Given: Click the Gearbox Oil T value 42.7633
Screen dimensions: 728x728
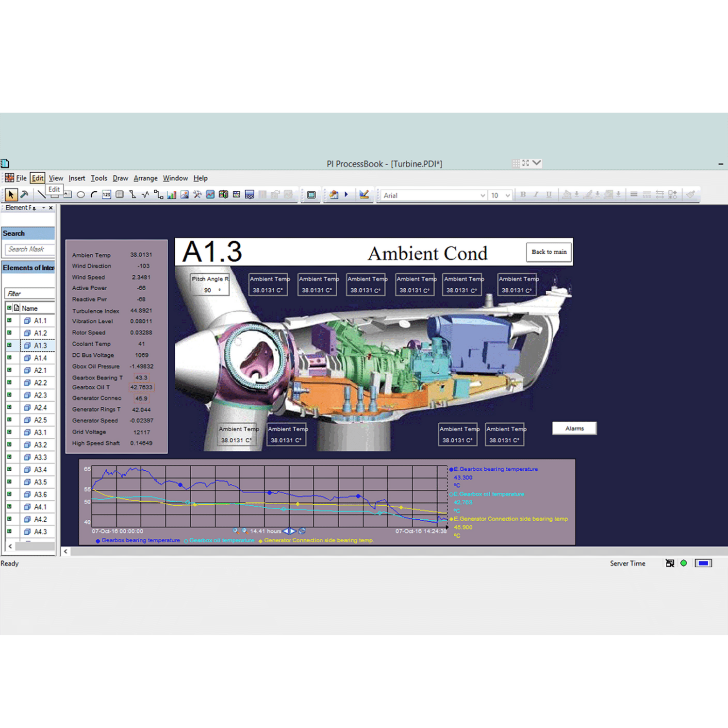Looking at the screenshot, I should click(141, 387).
